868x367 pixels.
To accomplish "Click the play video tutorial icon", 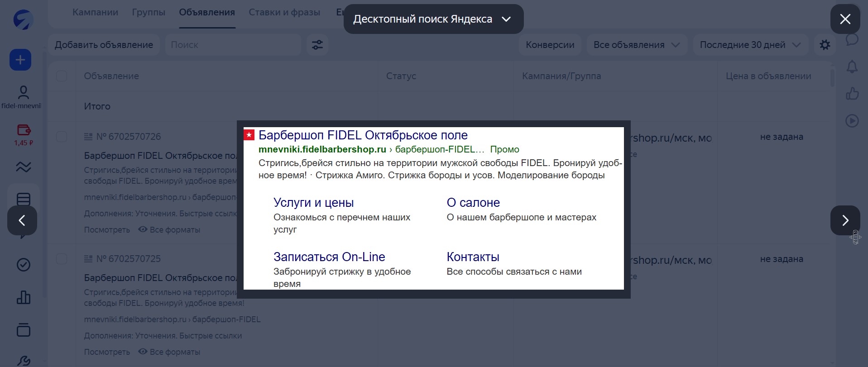I will point(852,121).
